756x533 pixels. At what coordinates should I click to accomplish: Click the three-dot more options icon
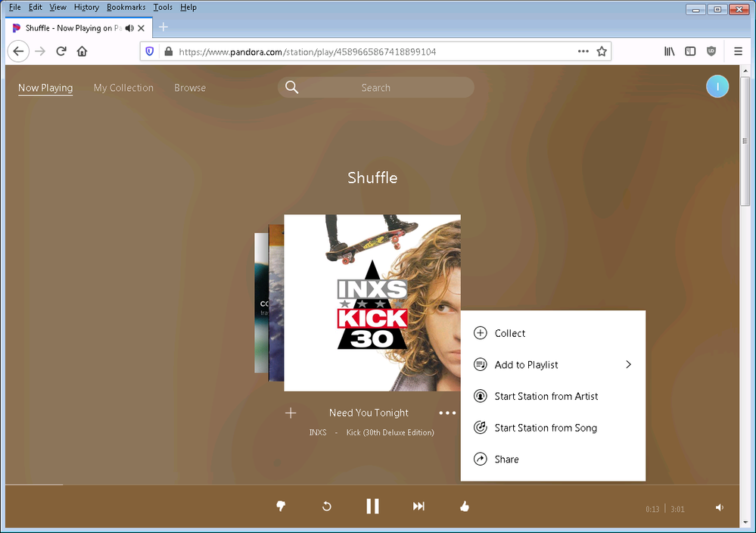[447, 413]
